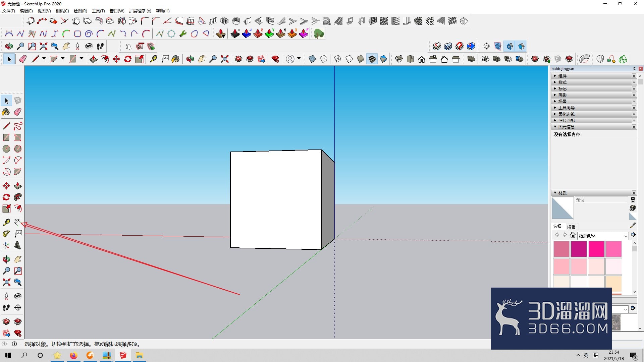Toggle Display Section Cuts
644x362 pixels.
pos(510,46)
